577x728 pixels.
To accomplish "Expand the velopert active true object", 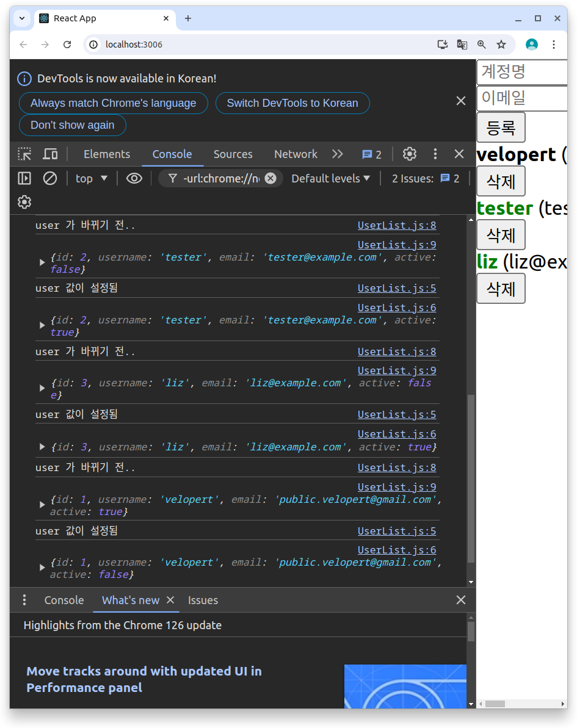I will pos(42,505).
